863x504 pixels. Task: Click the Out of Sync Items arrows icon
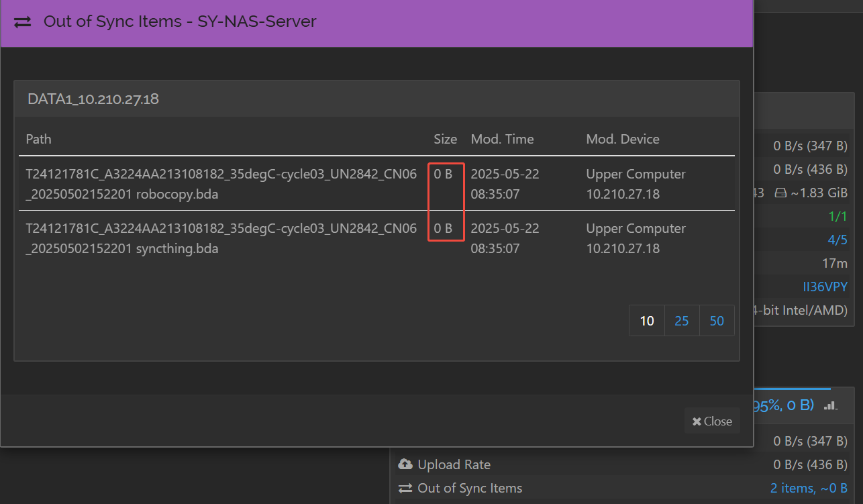tap(405, 489)
